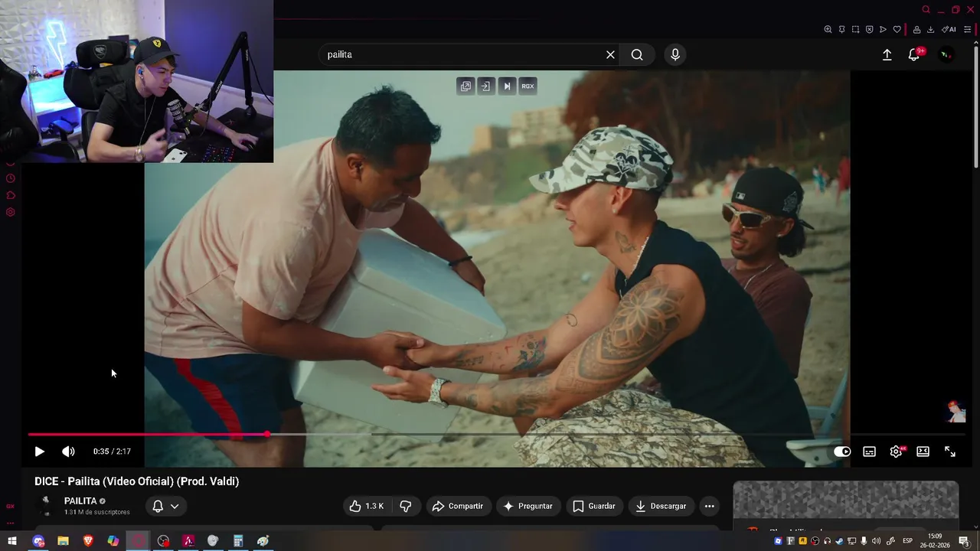Open the video settings gear
980x551 pixels.
896,452
